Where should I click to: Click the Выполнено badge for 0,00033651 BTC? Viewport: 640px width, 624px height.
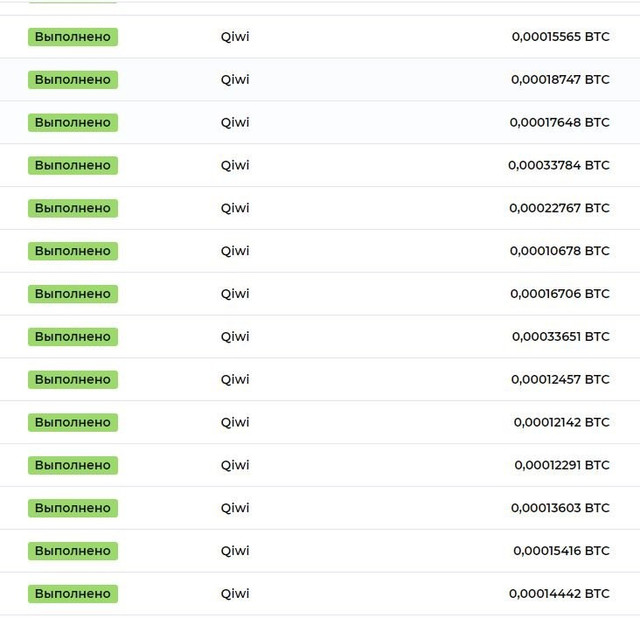pyautogui.click(x=73, y=337)
